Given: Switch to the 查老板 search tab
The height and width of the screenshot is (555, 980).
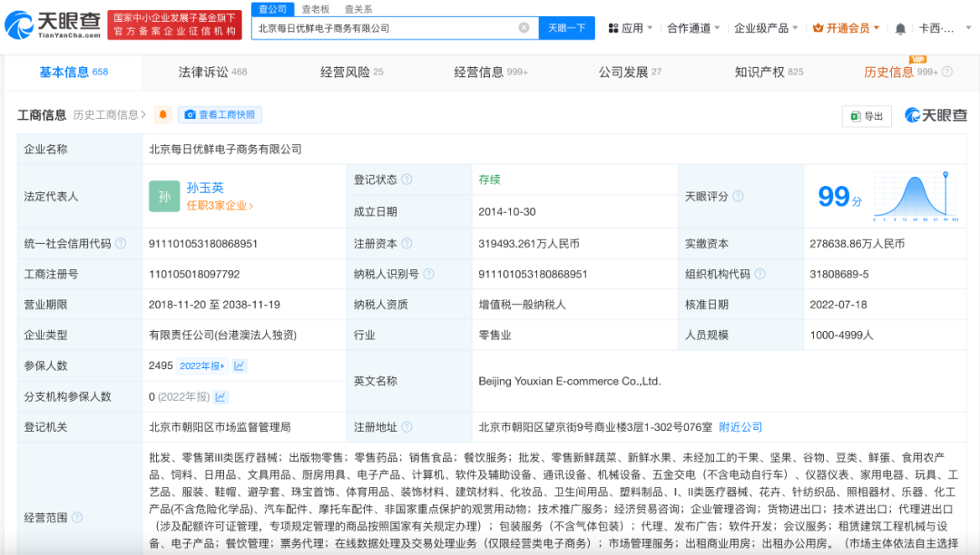Looking at the screenshot, I should (x=315, y=9).
